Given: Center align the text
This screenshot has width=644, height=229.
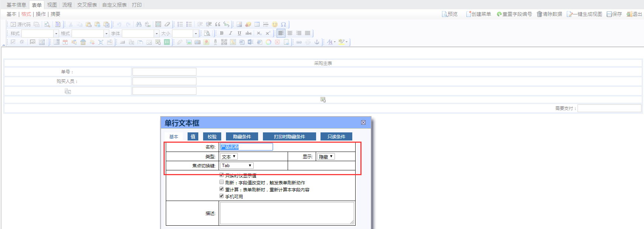Looking at the screenshot, I should (290, 33).
